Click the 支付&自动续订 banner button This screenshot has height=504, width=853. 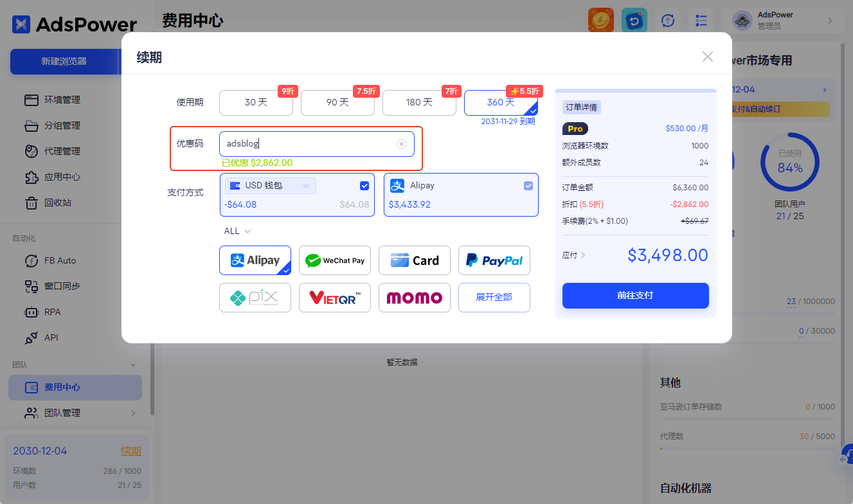pos(780,109)
